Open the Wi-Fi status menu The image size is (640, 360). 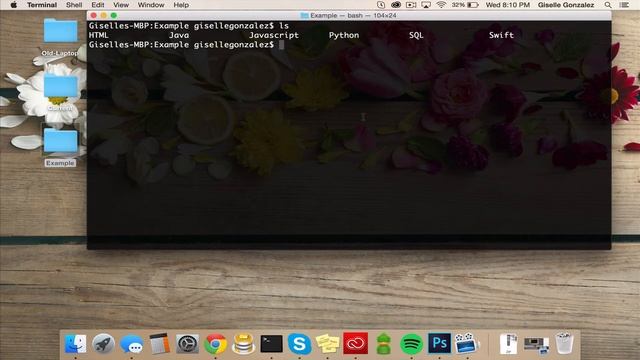(x=441, y=5)
